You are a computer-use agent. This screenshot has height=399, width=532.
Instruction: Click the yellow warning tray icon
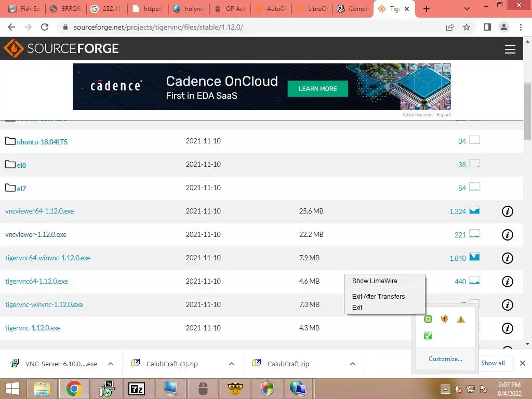coord(461,319)
